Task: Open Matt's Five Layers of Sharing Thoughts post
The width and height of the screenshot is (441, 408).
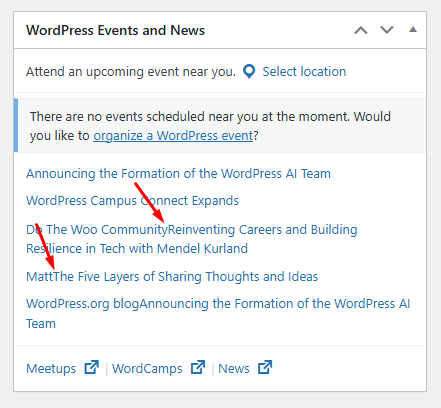Action: point(172,277)
